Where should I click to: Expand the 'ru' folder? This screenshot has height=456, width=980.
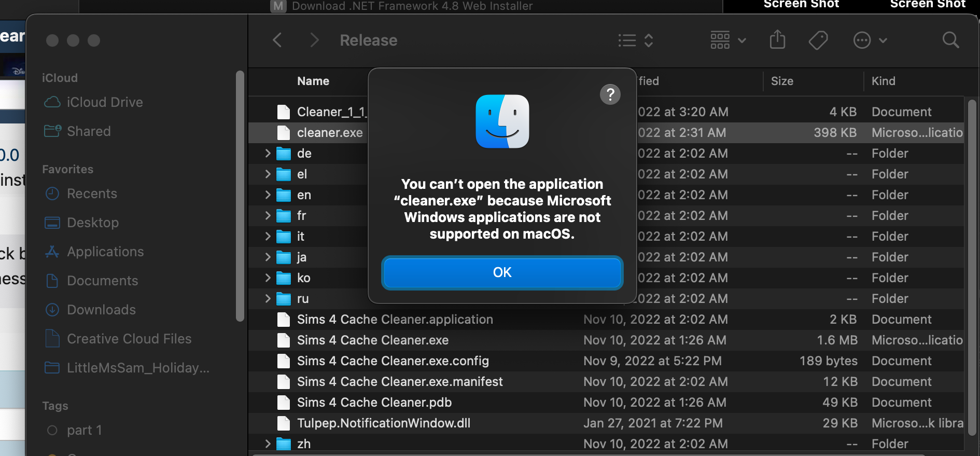268,298
